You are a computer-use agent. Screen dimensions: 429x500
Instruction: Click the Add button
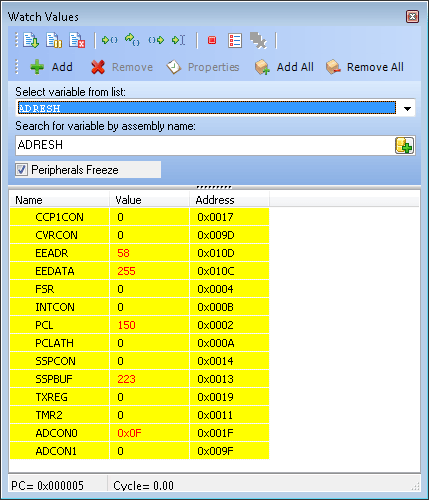[x=51, y=67]
